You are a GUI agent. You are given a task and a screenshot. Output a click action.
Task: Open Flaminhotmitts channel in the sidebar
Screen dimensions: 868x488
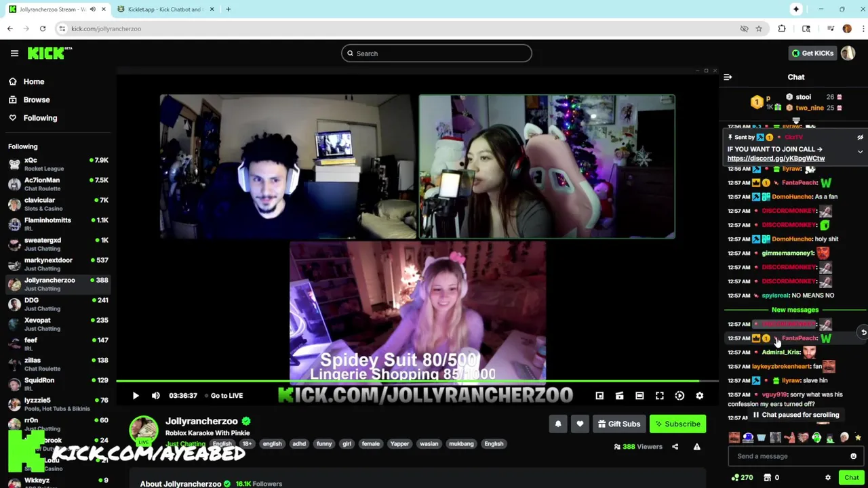[58, 224]
